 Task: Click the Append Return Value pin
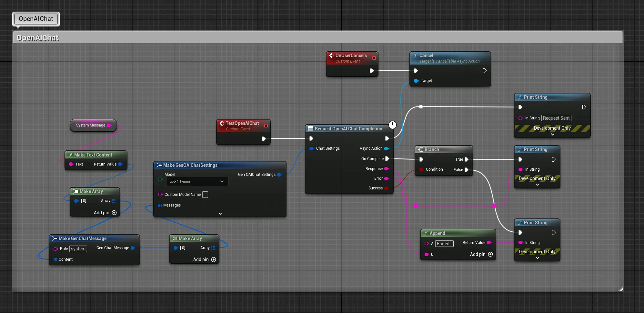coord(489,243)
